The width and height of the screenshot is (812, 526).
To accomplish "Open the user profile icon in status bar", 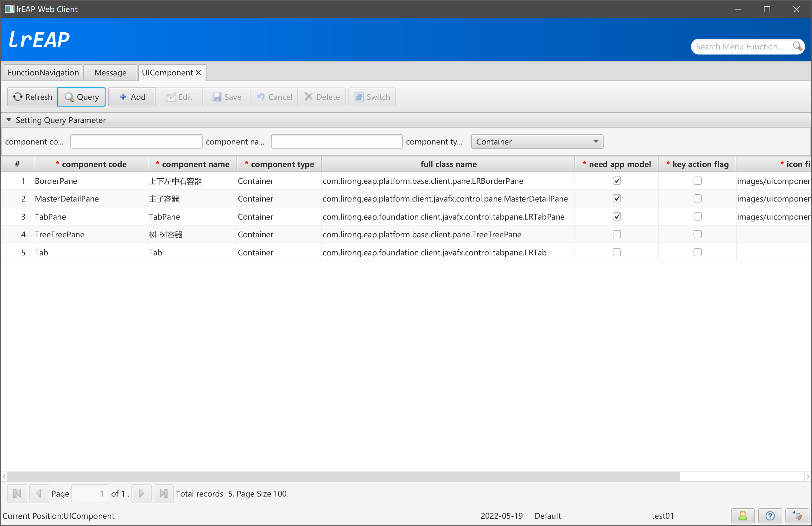I will [x=742, y=516].
